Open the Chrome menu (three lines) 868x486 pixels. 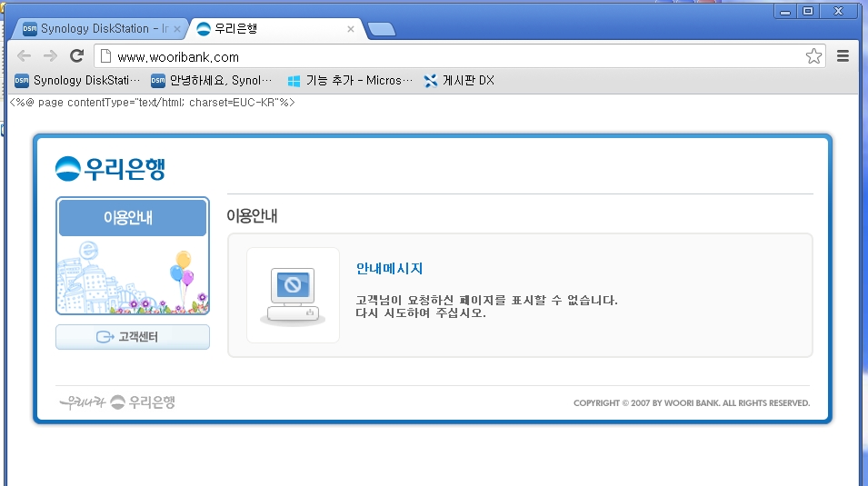[843, 56]
